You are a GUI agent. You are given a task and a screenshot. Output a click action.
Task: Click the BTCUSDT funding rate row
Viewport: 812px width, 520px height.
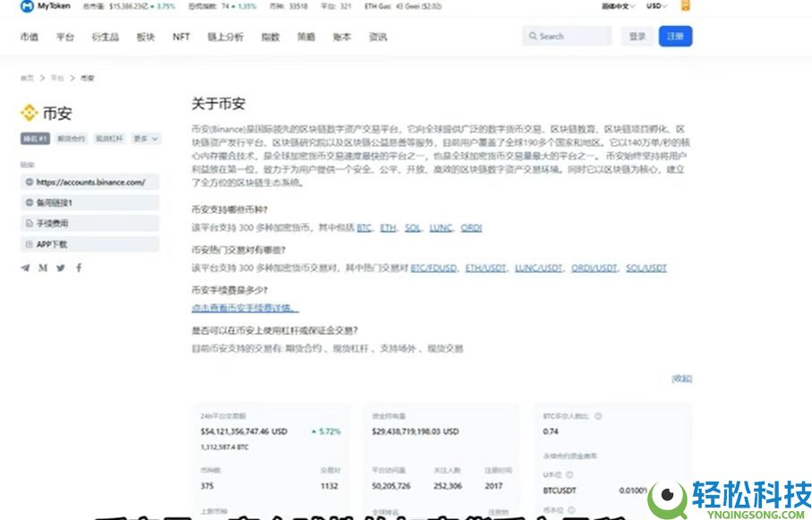595,490
